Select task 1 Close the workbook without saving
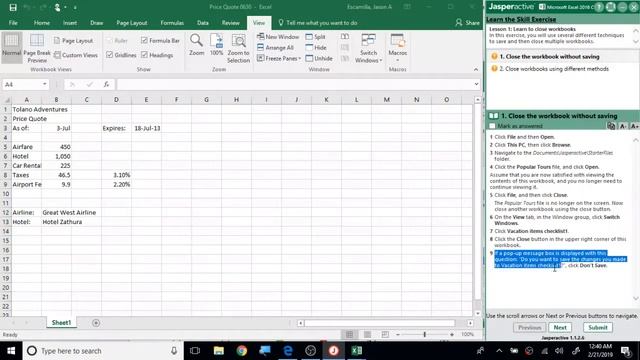 coord(549,57)
